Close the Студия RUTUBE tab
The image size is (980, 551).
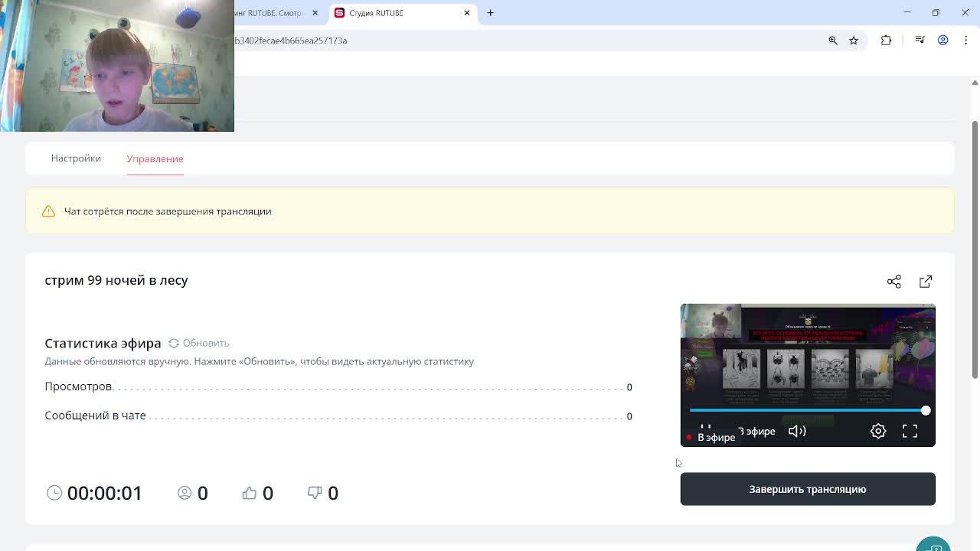coord(467,13)
